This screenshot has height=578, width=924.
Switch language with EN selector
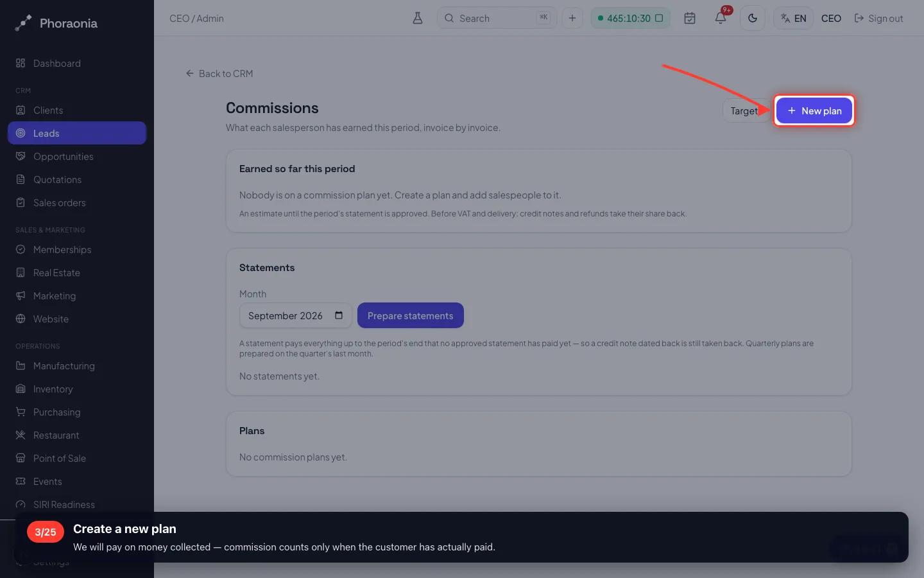[x=794, y=18]
